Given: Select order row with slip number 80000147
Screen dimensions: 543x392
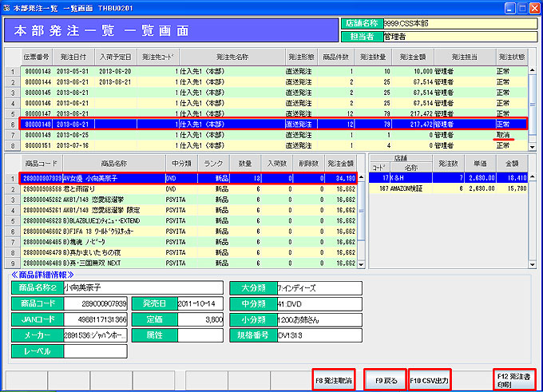Looking at the screenshot, I should point(274,113).
